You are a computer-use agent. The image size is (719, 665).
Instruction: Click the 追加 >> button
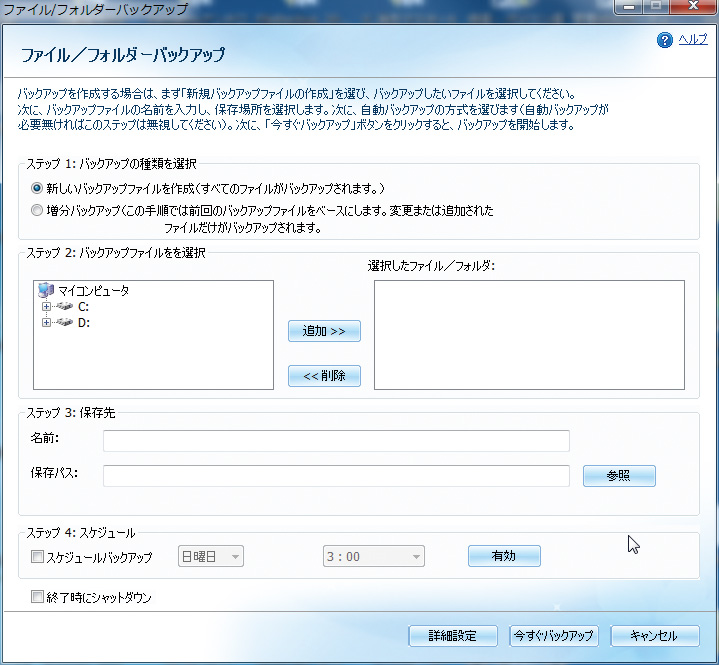pos(324,331)
